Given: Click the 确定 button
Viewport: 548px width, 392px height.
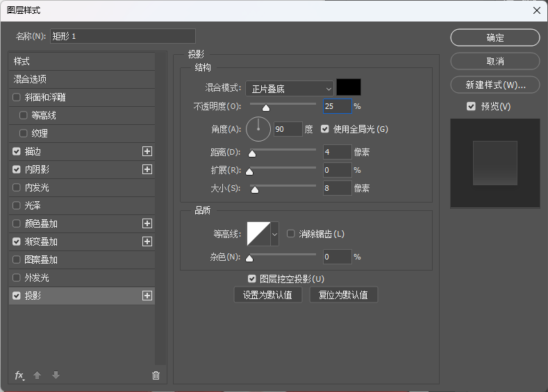Looking at the screenshot, I should tap(495, 37).
